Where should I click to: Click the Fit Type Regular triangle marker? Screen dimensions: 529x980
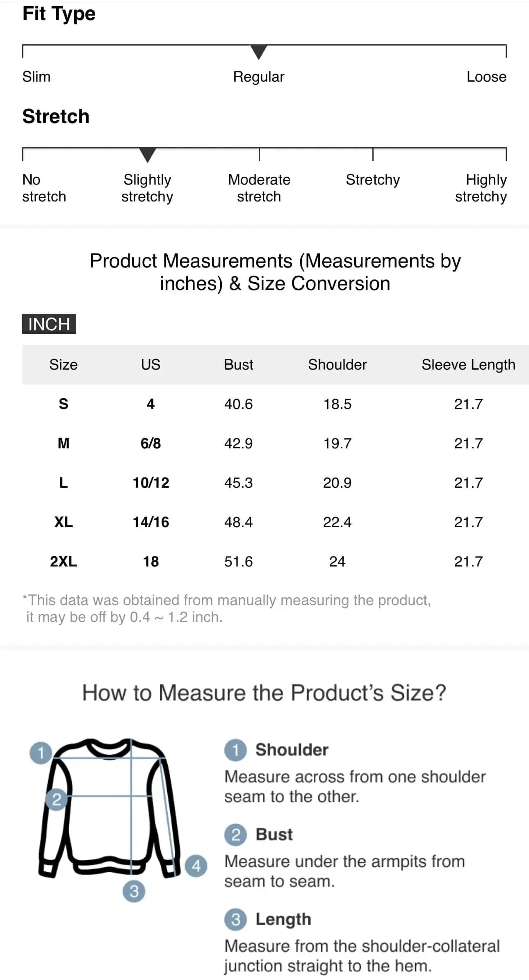pos(259,52)
